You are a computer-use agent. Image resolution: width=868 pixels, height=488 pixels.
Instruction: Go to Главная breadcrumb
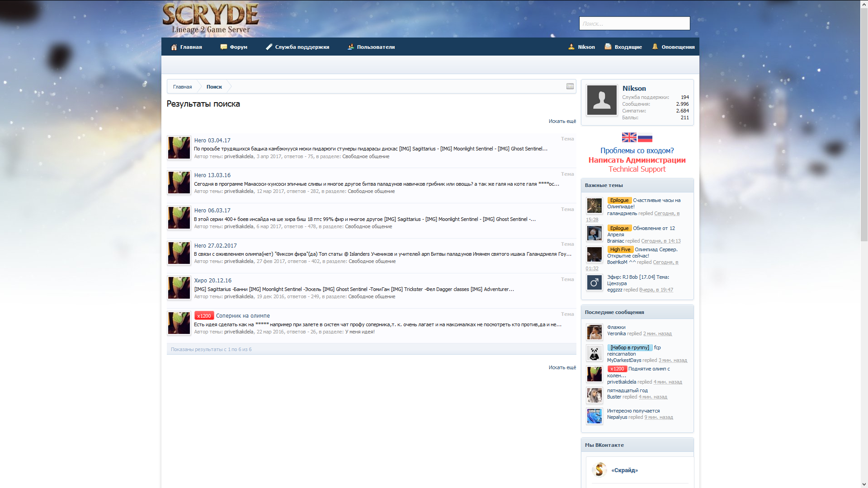click(182, 87)
